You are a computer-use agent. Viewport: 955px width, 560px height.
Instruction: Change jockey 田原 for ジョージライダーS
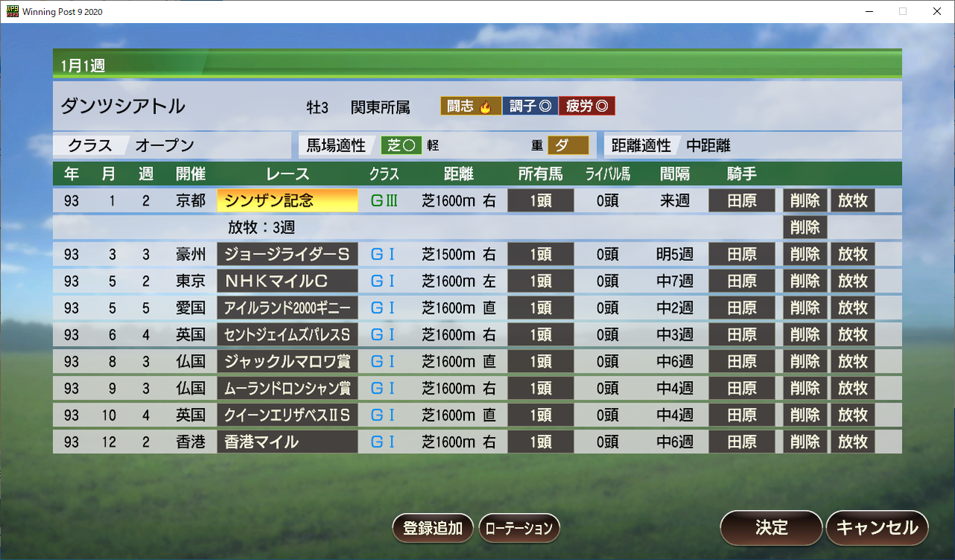point(742,254)
